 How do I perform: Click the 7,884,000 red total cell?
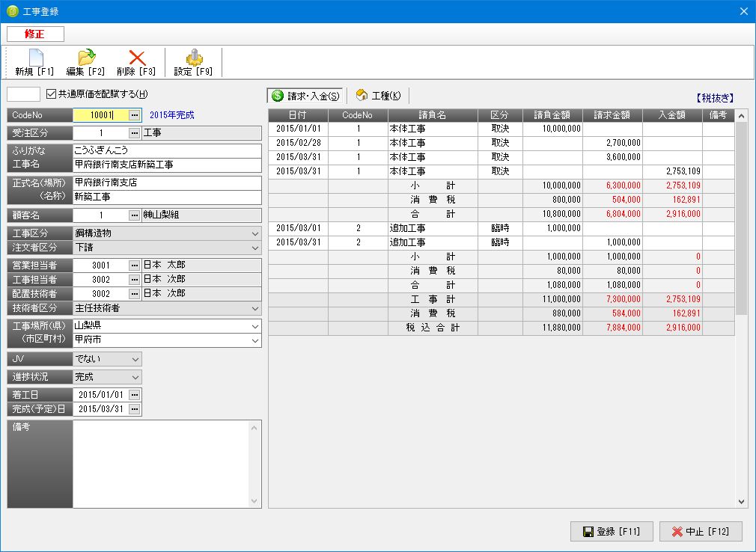pos(612,328)
